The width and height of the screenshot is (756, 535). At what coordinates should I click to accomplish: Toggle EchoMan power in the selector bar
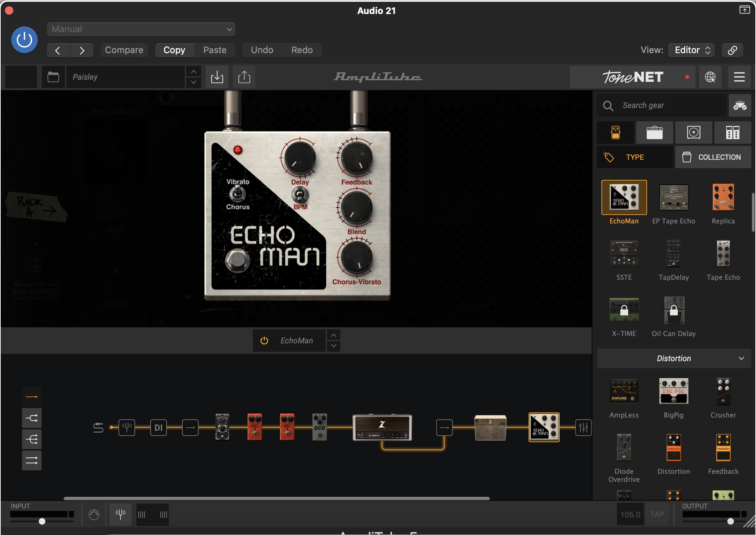pos(264,341)
